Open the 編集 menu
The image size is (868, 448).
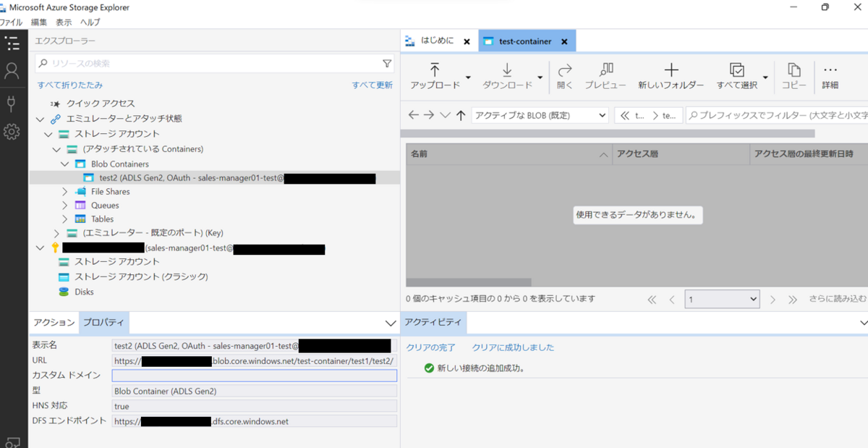pos(39,22)
